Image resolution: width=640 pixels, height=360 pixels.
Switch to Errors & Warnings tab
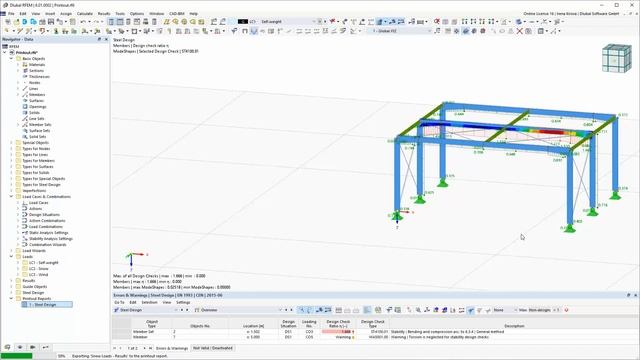click(172, 348)
